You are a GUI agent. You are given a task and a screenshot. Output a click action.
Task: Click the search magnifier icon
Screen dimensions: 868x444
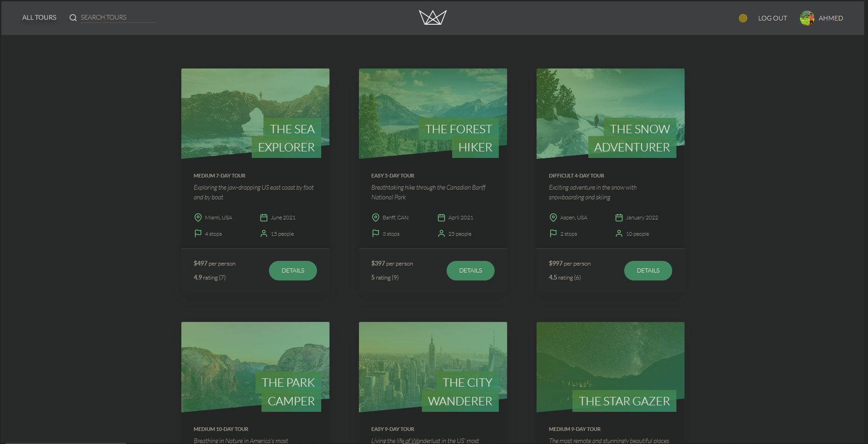coord(73,17)
